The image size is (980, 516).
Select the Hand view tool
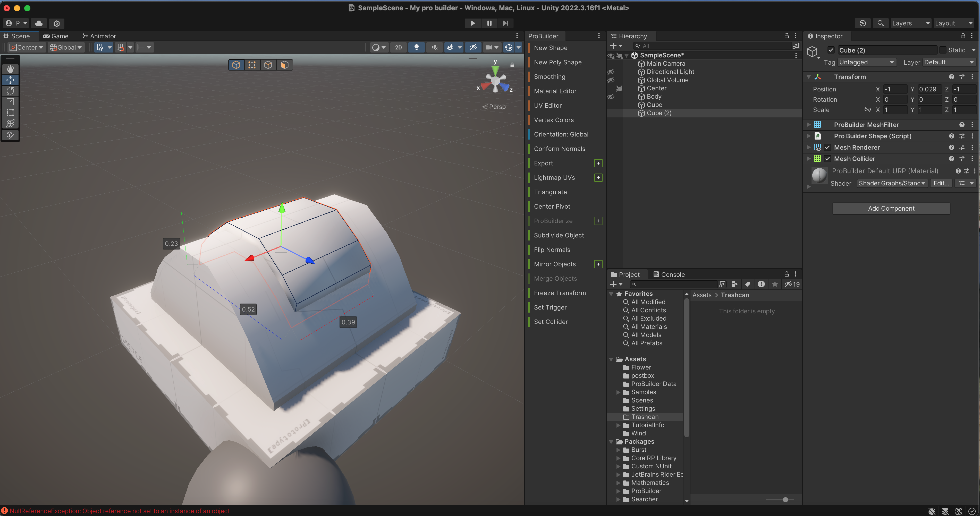(x=10, y=69)
